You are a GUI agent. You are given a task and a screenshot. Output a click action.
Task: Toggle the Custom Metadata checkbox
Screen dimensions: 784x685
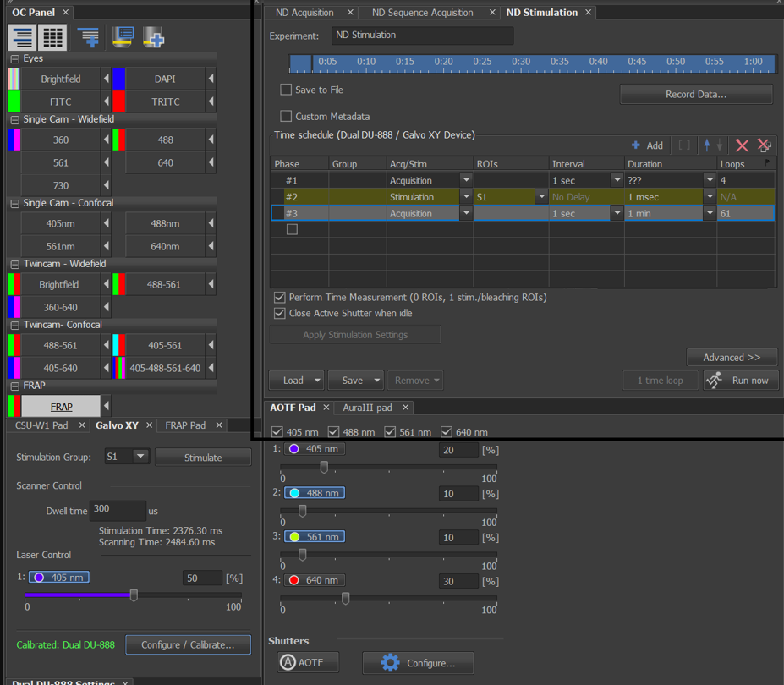point(286,117)
